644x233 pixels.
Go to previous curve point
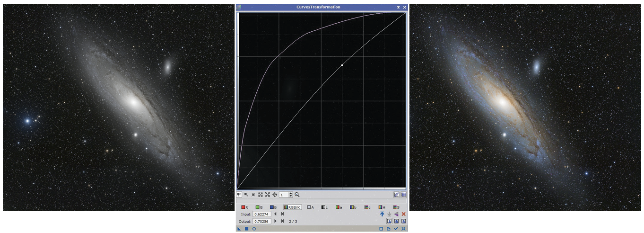275,214
